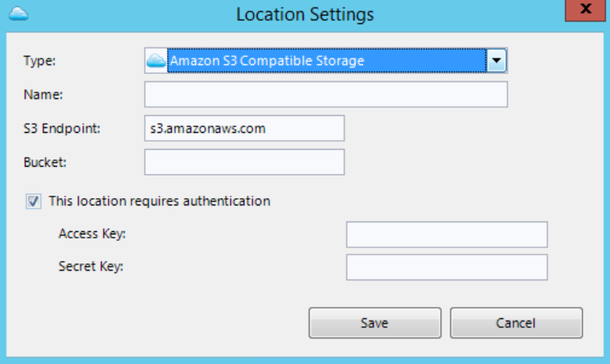Click the S3 Endpoint input field

point(244,128)
